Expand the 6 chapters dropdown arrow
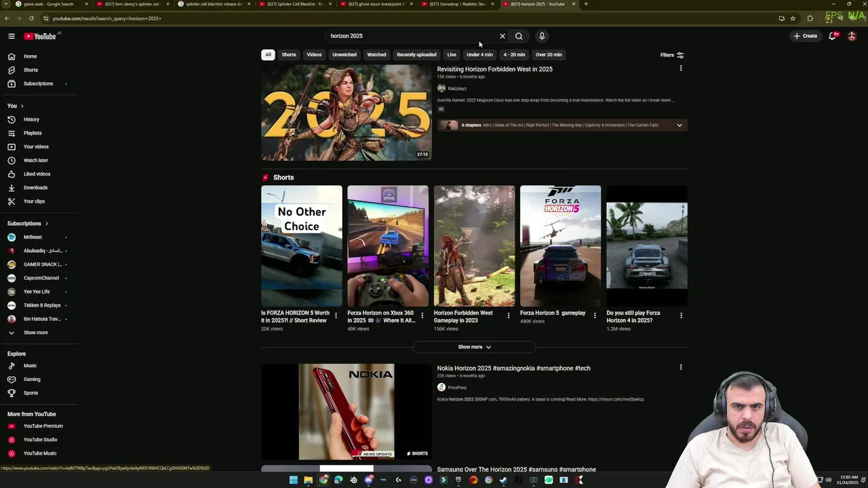The width and height of the screenshot is (868, 488). click(679, 125)
